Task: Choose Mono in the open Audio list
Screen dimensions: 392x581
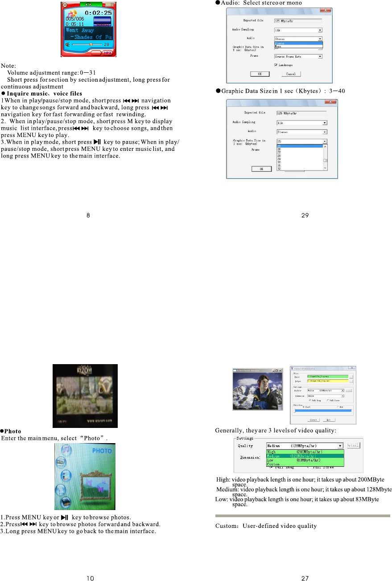Action: click(298, 46)
